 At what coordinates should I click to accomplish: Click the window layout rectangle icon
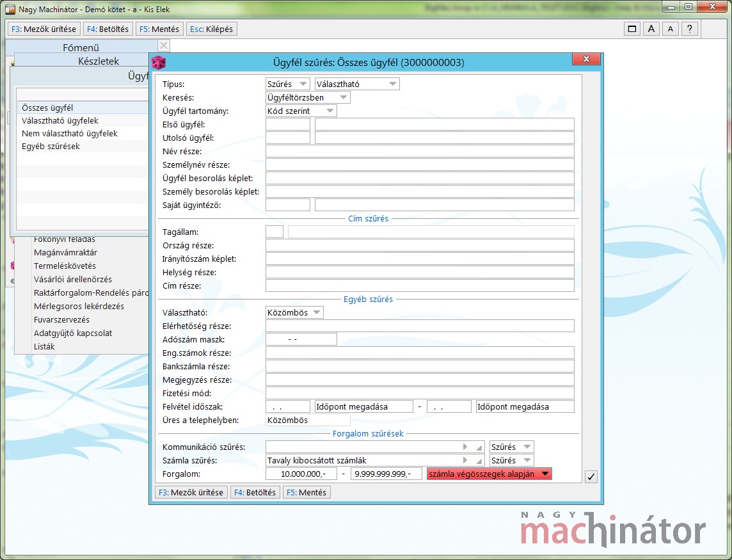pos(632,29)
